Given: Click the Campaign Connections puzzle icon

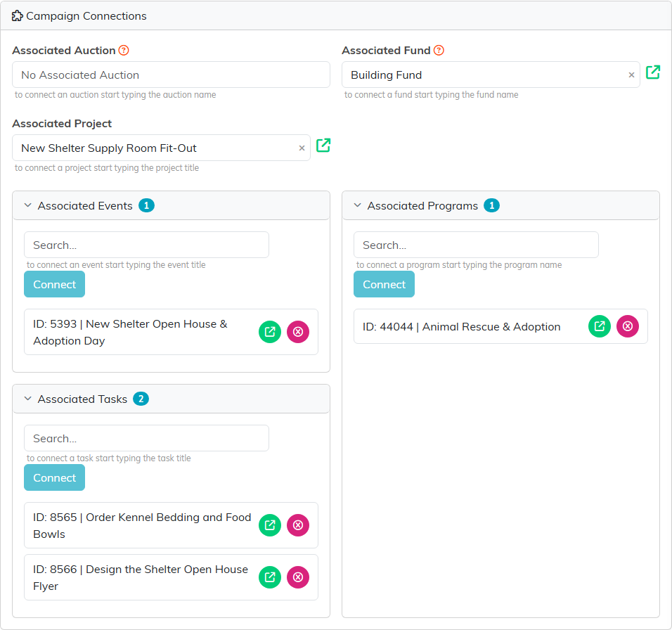Looking at the screenshot, I should [17, 16].
